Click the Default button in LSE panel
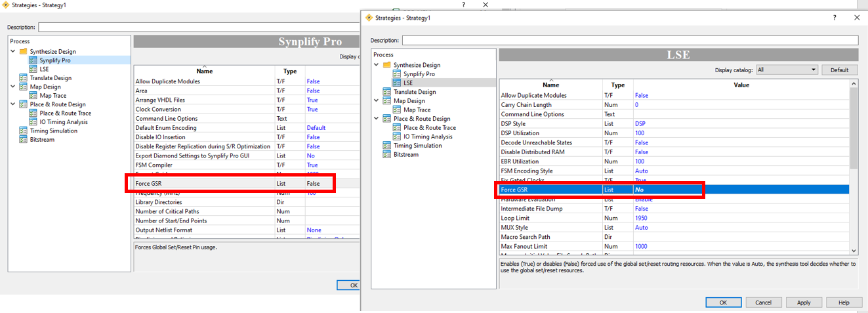 pyautogui.click(x=839, y=70)
